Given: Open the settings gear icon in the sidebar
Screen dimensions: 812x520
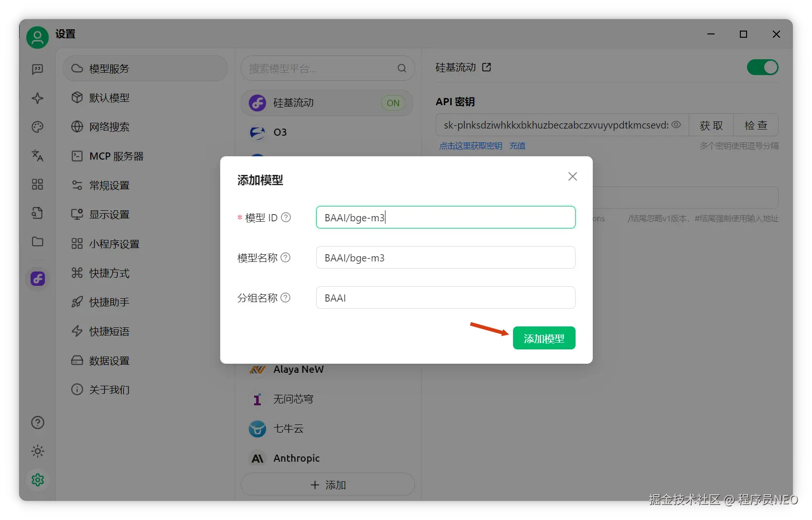Looking at the screenshot, I should (x=38, y=480).
